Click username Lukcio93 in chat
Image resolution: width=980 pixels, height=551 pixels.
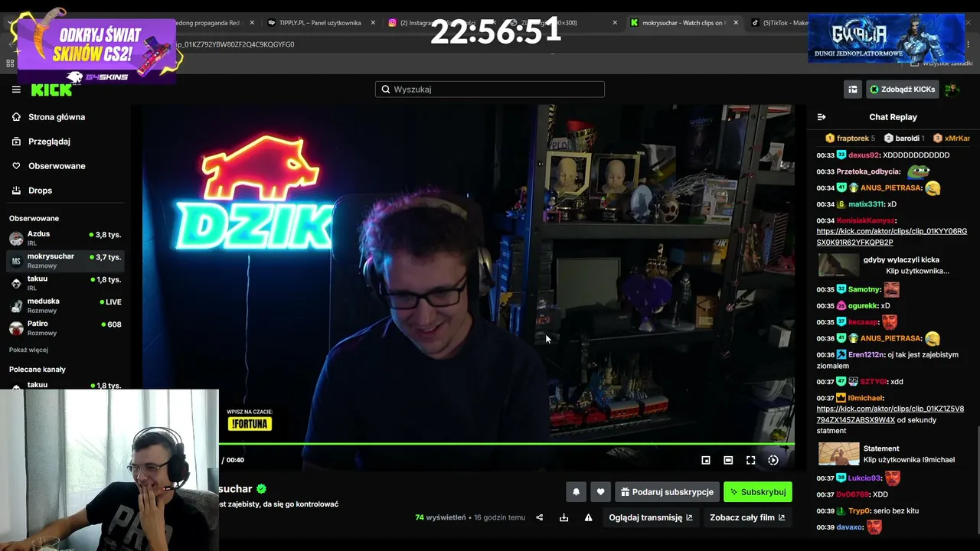point(865,478)
